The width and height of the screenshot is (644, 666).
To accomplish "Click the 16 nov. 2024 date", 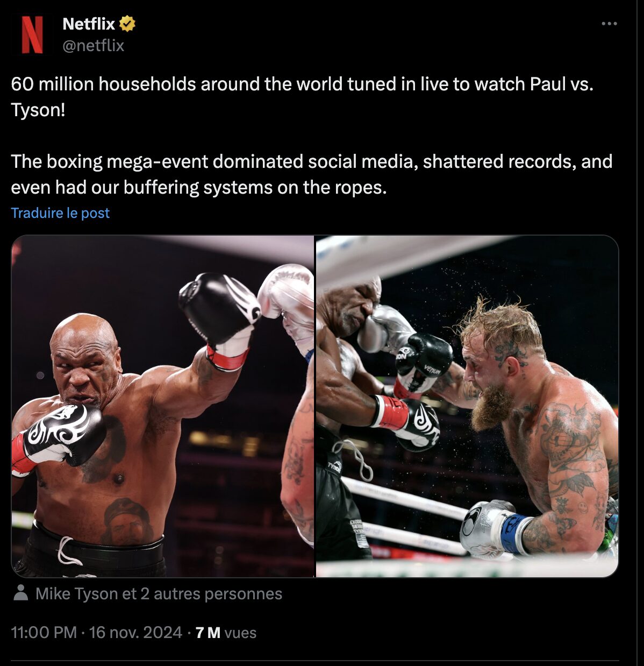I will [x=135, y=632].
